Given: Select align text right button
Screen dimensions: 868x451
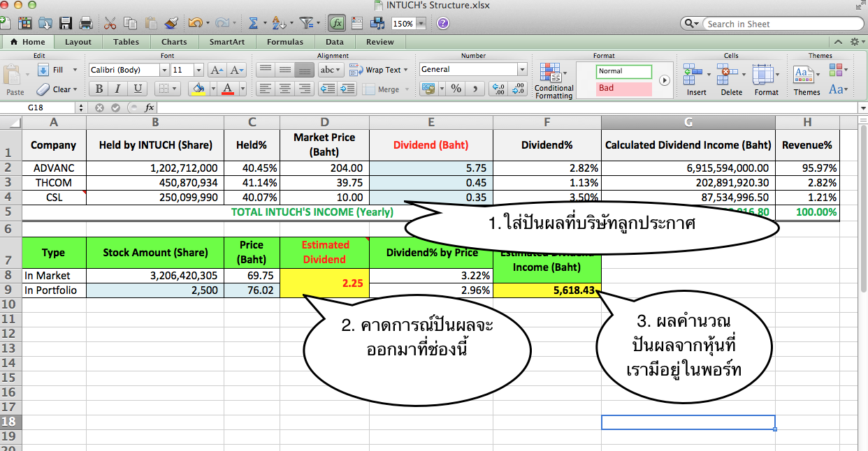Looking at the screenshot, I should point(305,89).
